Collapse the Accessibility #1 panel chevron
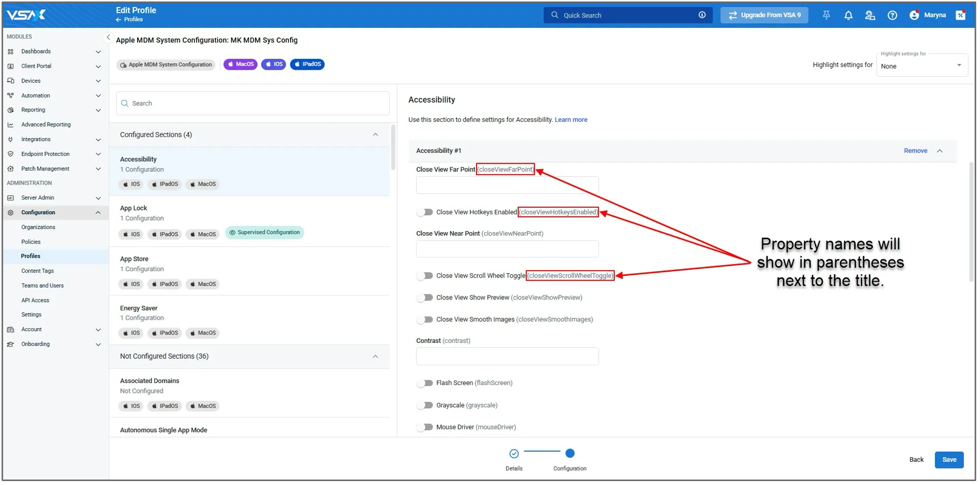Viewport: 980px width, 485px height. coord(939,151)
